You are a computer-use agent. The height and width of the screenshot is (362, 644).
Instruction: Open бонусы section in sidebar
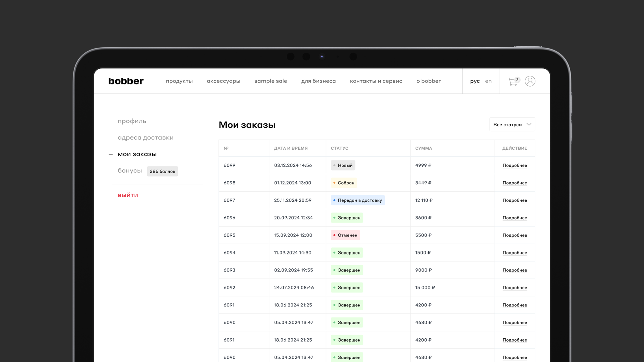pyautogui.click(x=130, y=171)
